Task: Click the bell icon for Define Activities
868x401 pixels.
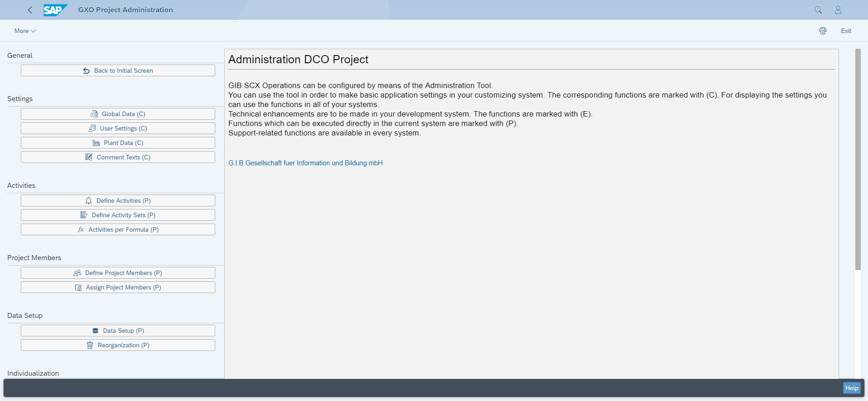Action: (89, 201)
